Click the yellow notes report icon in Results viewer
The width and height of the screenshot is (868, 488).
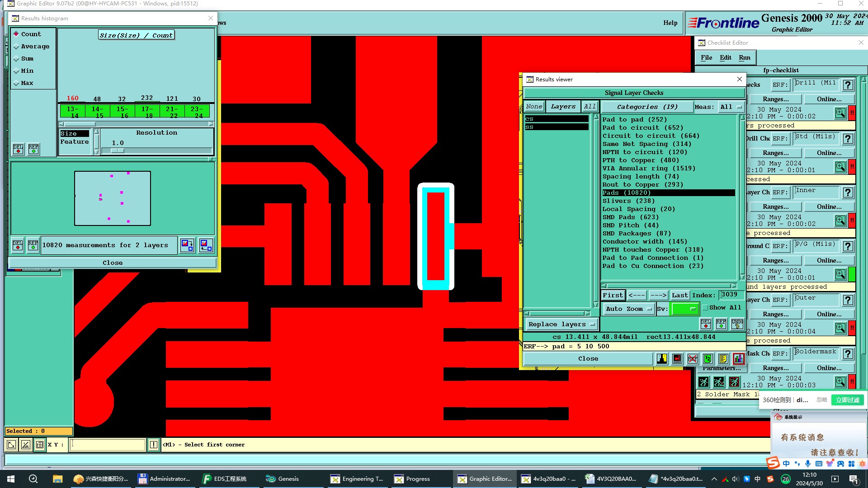tap(723, 359)
